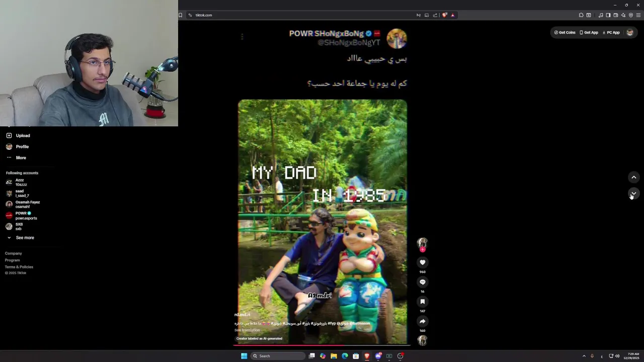Open Osamah Fayez following account

point(23,205)
